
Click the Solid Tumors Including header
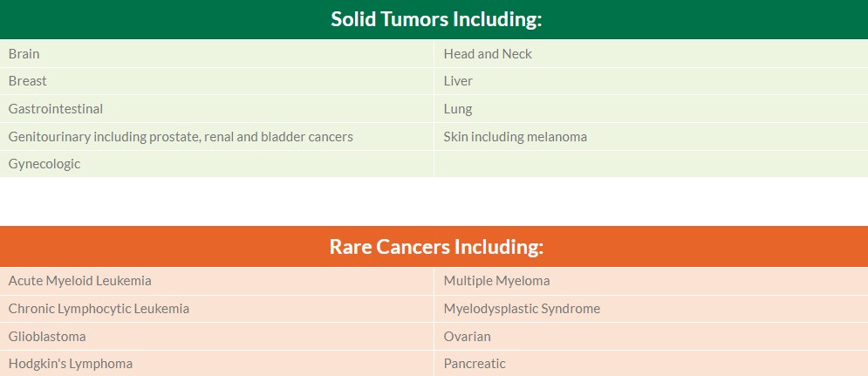(x=435, y=19)
